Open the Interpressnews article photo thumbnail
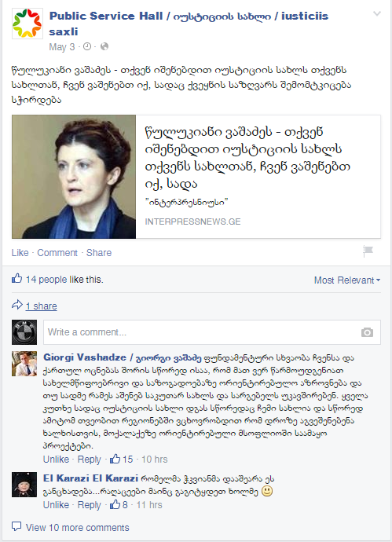The width and height of the screenshot is (392, 542). (74, 177)
